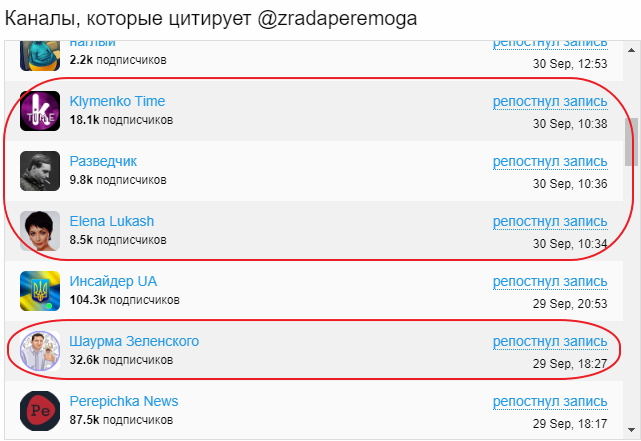The width and height of the screenshot is (641, 441).
Task: Click 'репостнул запись' for Инсайдер UA
Action: [x=549, y=282]
